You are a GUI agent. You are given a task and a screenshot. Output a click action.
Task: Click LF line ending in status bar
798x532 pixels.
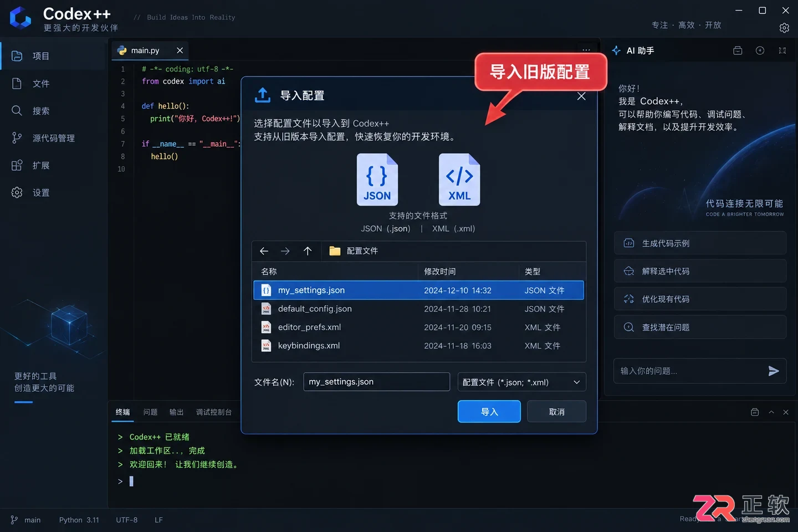click(x=158, y=520)
